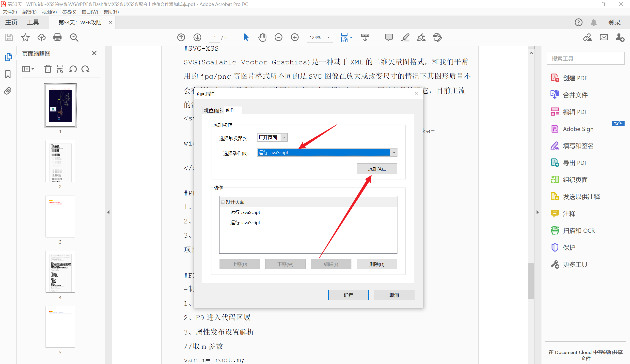Click the zoom in plus icon
630x364 pixels.
[x=295, y=37]
